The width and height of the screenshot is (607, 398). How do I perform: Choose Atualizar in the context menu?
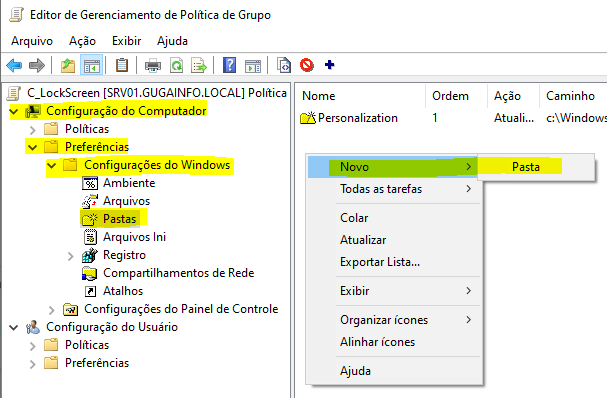(x=394, y=240)
